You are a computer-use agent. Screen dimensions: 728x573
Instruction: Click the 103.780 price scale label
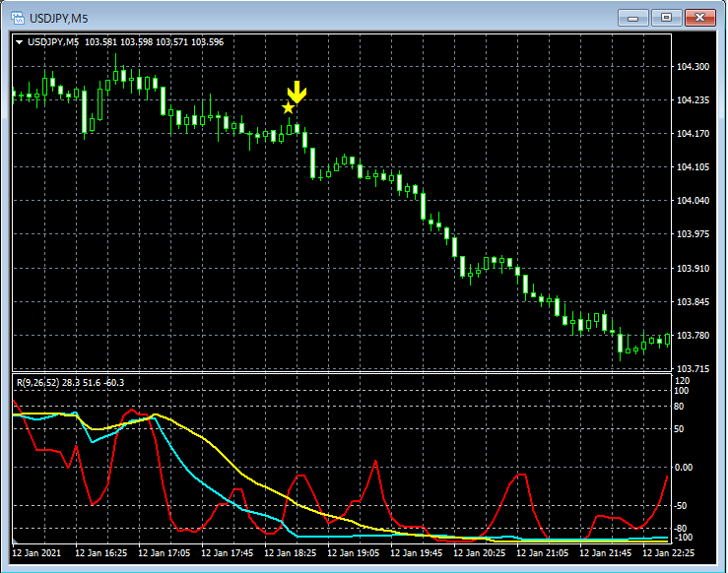pyautogui.click(x=694, y=336)
